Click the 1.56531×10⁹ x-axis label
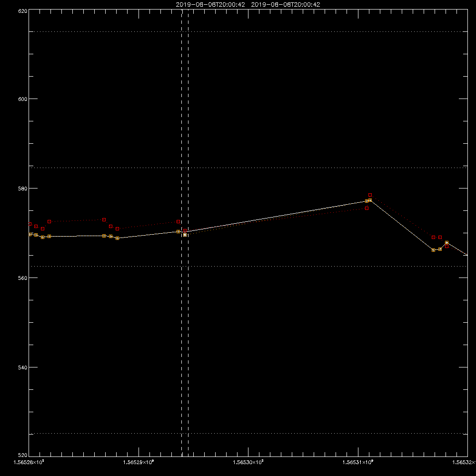The height and width of the screenshot is (476, 476). (x=358, y=462)
